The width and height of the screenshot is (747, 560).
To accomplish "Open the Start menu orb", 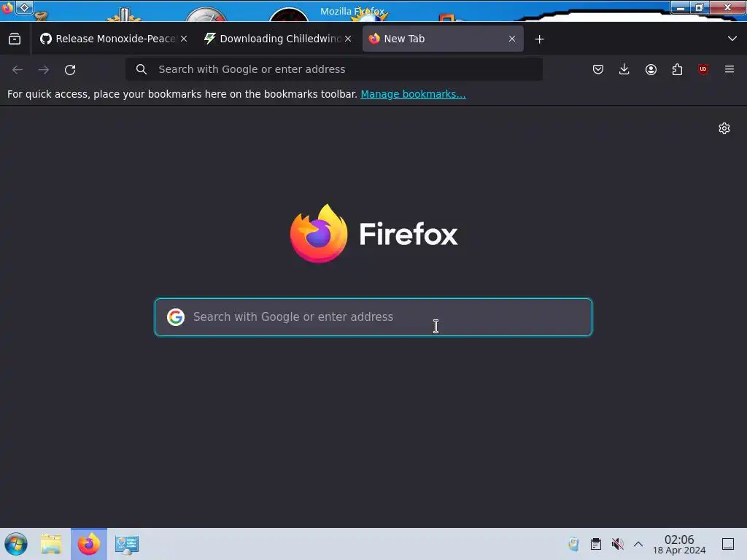I will 16,544.
